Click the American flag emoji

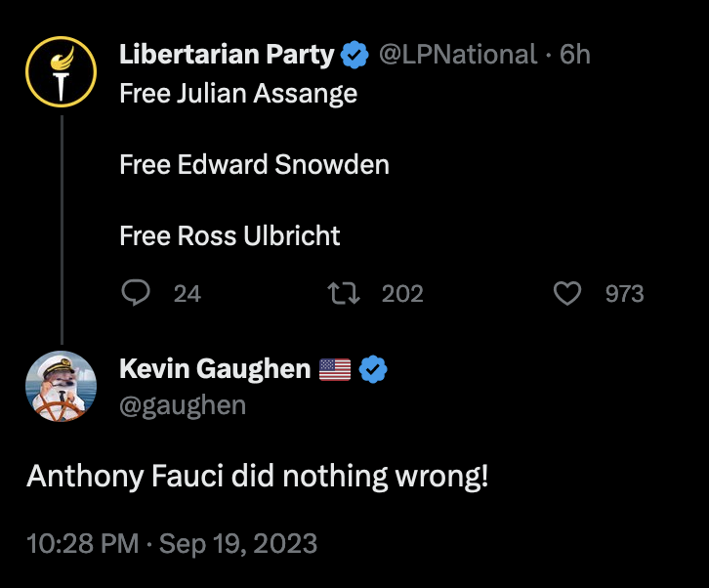tap(335, 369)
